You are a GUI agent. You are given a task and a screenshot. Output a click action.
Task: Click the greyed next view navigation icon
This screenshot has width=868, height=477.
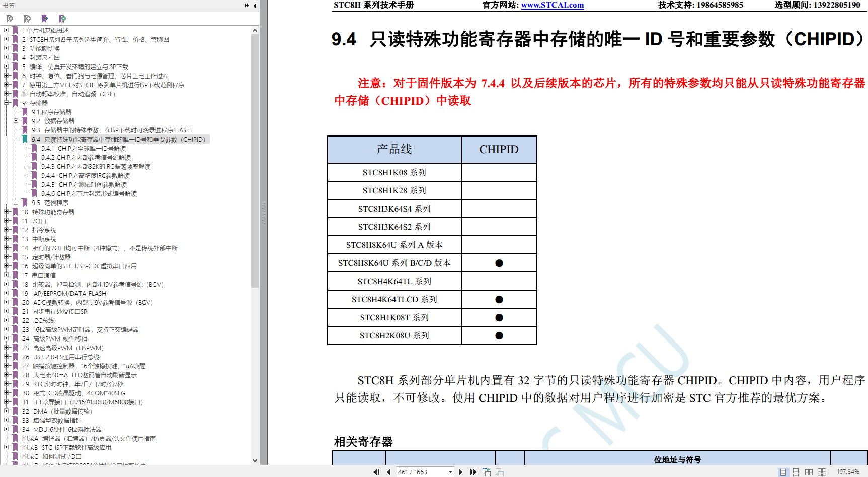(x=500, y=472)
